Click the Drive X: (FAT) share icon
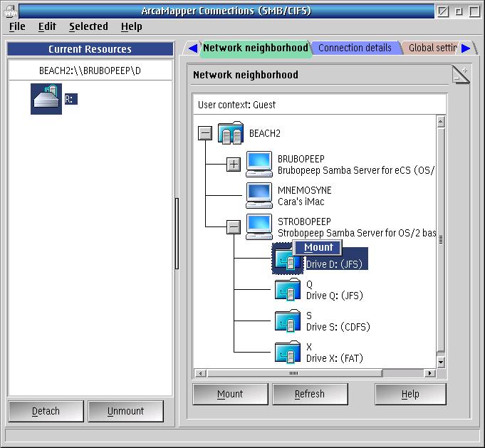485x448 pixels. click(x=288, y=352)
